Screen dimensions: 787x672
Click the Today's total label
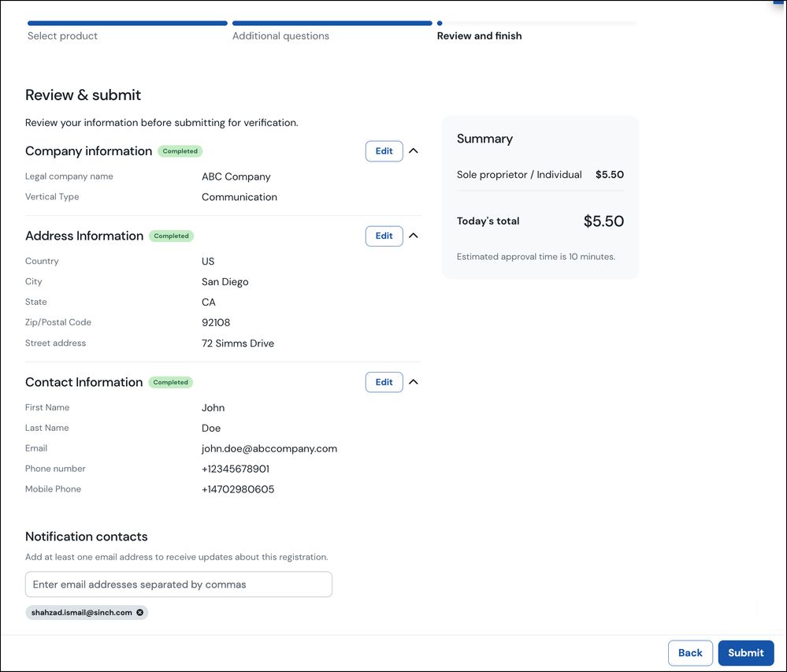coord(488,221)
